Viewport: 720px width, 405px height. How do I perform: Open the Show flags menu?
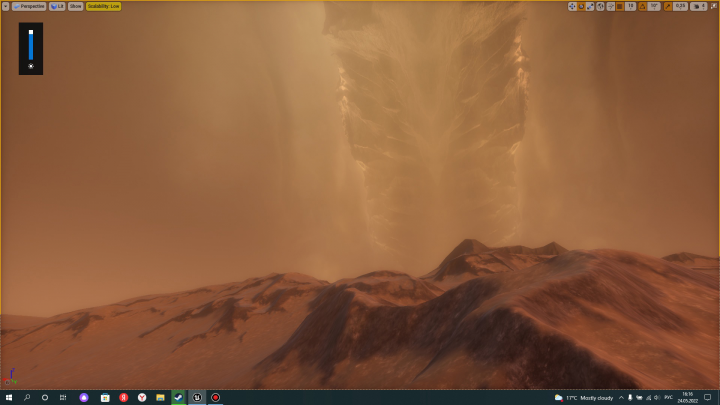tap(75, 6)
